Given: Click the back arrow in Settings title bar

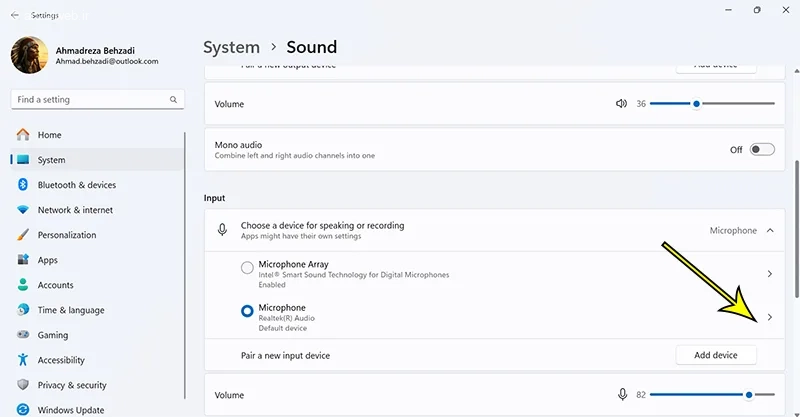Looking at the screenshot, I should pyautogui.click(x=15, y=16).
